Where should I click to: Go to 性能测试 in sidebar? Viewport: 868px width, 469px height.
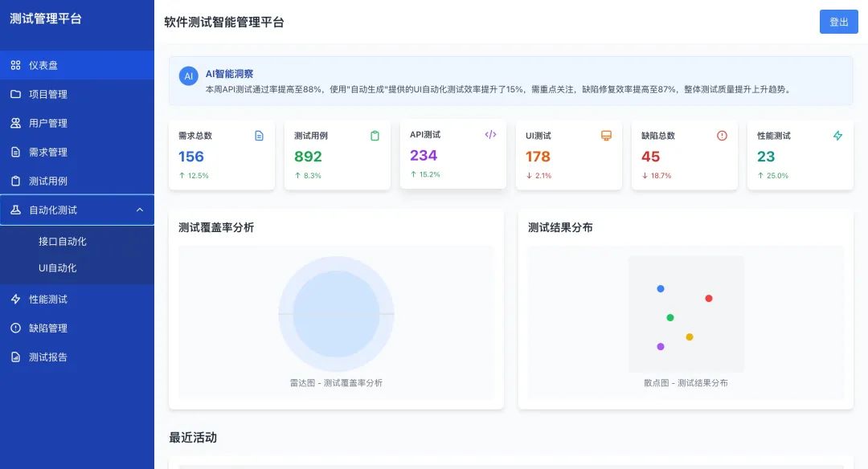[x=77, y=300]
